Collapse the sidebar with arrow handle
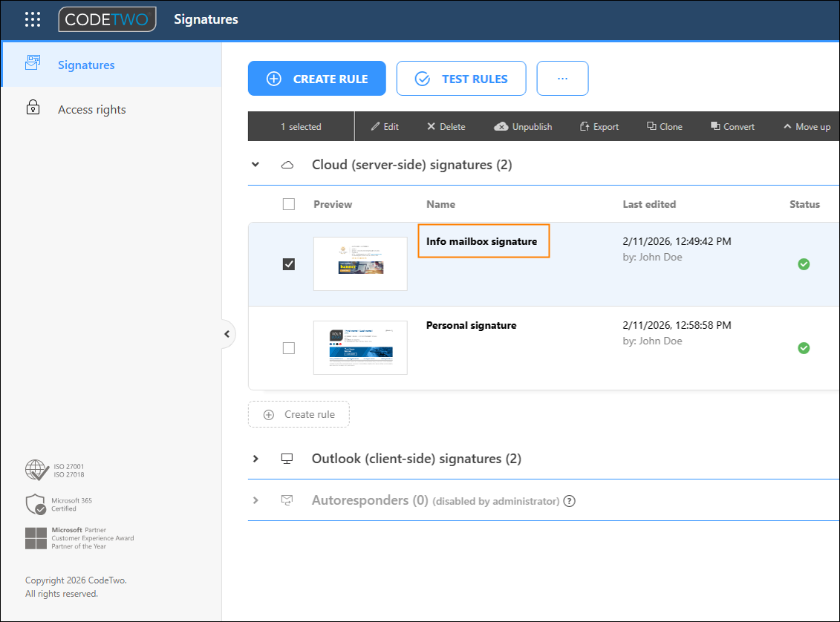This screenshot has height=622, width=840. 227,334
